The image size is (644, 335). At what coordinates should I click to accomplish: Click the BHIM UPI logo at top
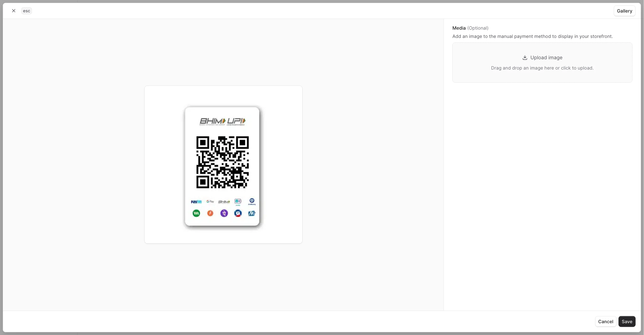222,122
